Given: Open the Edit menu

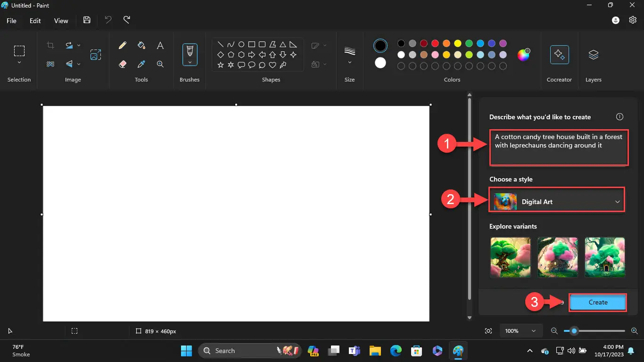Looking at the screenshot, I should coord(35,21).
